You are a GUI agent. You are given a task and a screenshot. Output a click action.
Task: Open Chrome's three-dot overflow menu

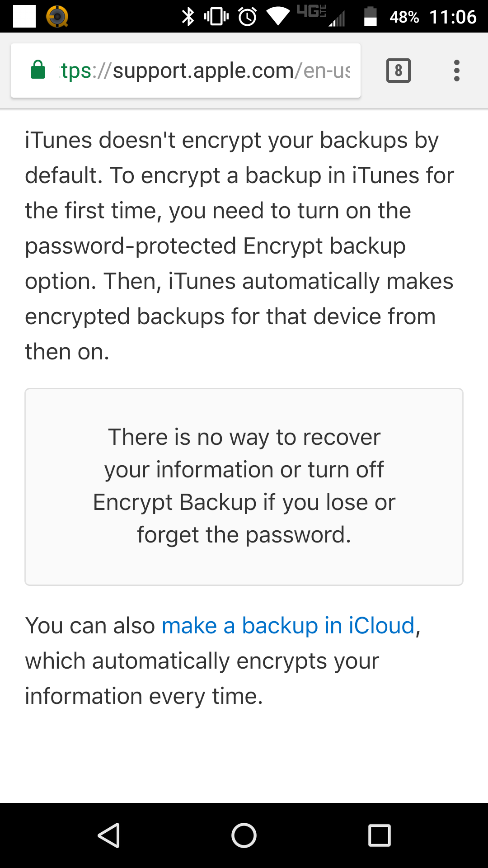(x=456, y=71)
